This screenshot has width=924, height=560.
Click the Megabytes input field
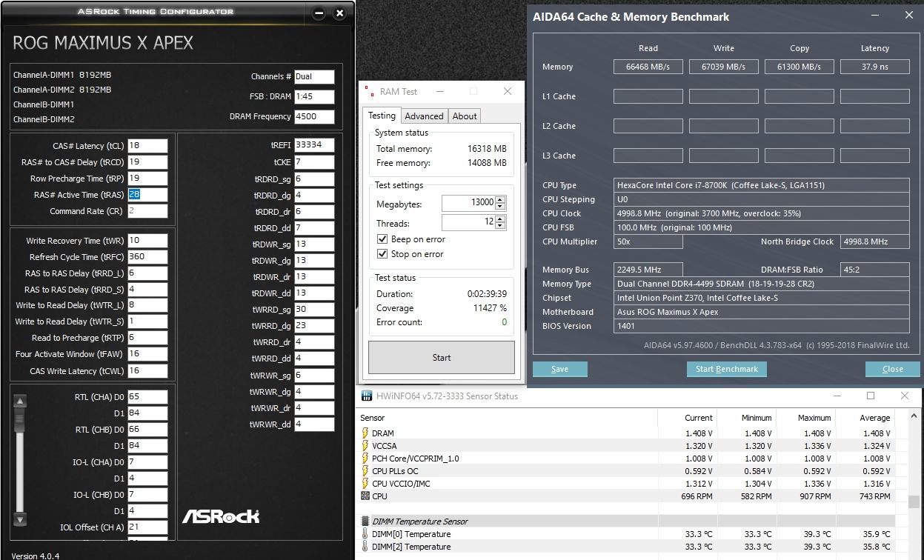coord(468,203)
